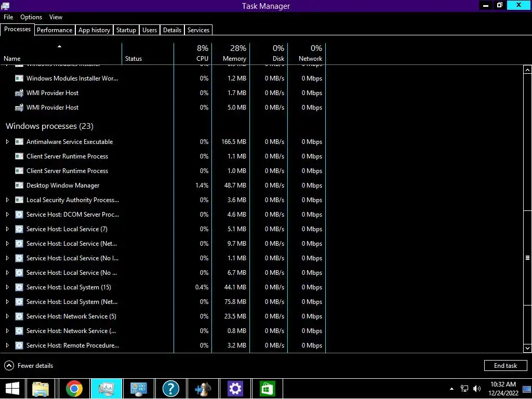Click the Local Security Authority Process icon
532x399 pixels.
coord(19,200)
